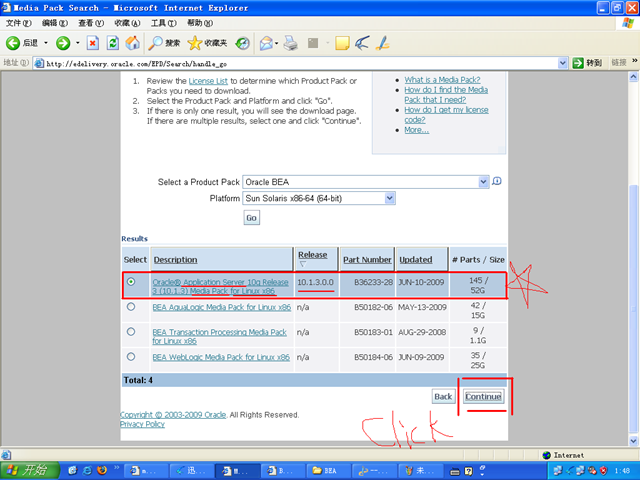Select the Oracle Application Server 10g radio button
The height and width of the screenshot is (480, 640).
pos(131,282)
